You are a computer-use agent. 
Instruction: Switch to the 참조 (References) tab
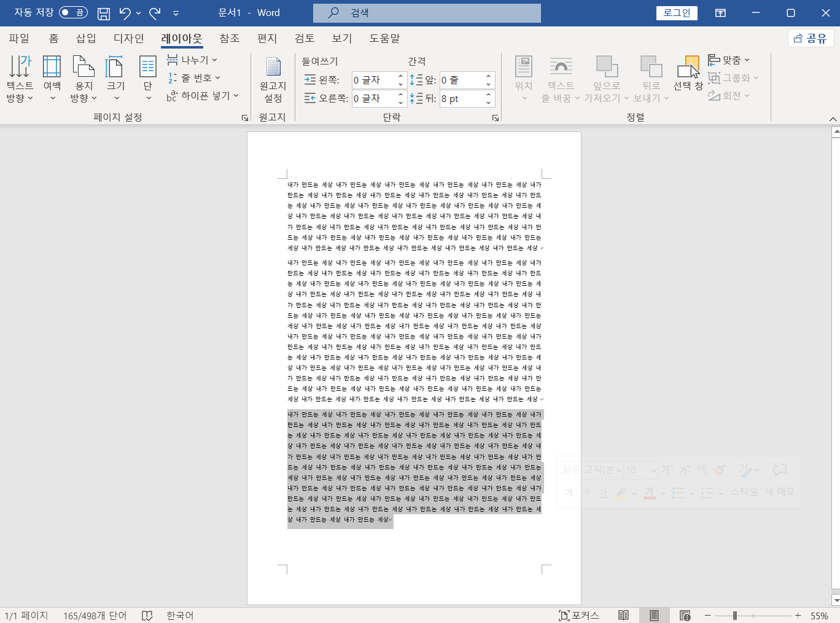(230, 38)
